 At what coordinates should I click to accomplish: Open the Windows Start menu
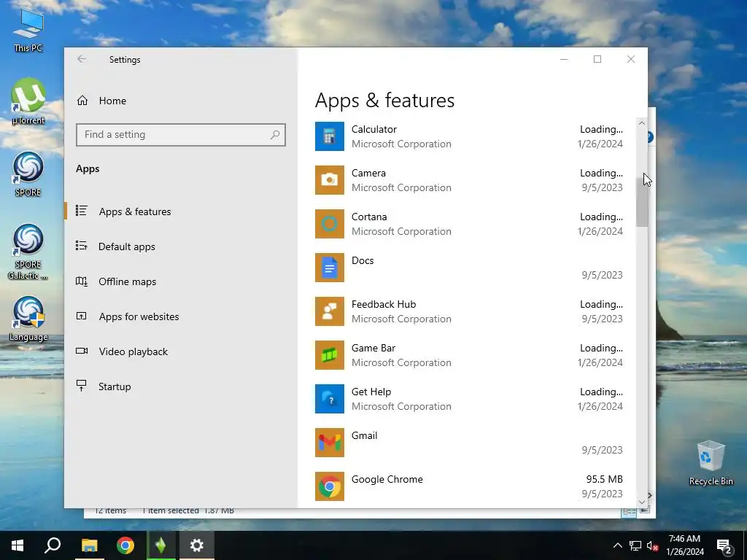(18, 545)
